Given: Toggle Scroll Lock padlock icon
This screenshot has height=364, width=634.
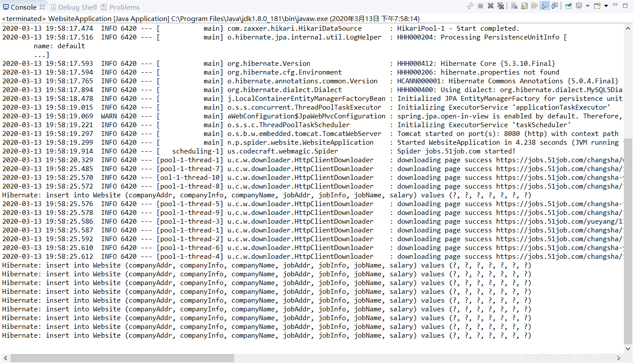Looking at the screenshot, I should (x=524, y=6).
